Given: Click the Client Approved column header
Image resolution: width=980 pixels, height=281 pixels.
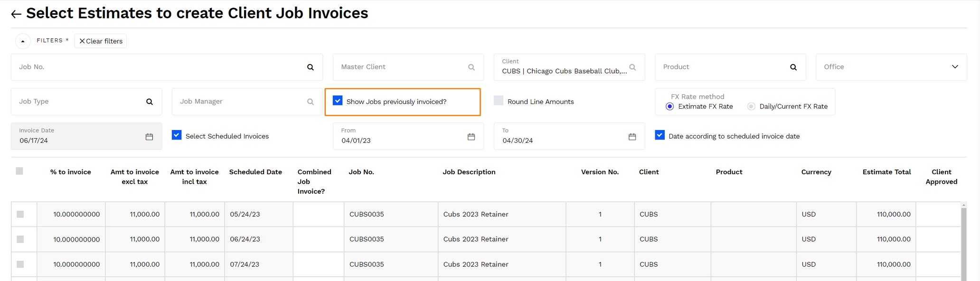Looking at the screenshot, I should tap(942, 177).
